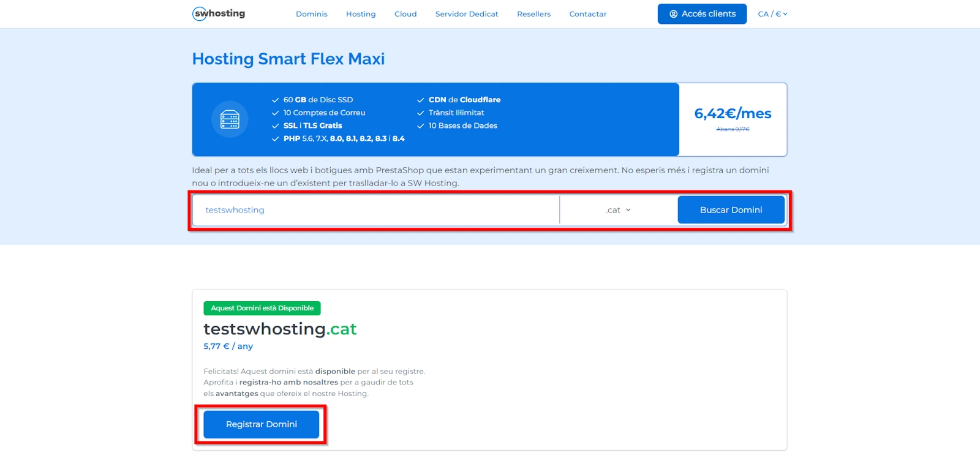The image size is (980, 472).
Task: Click the Registrar Domini button
Action: [262, 424]
